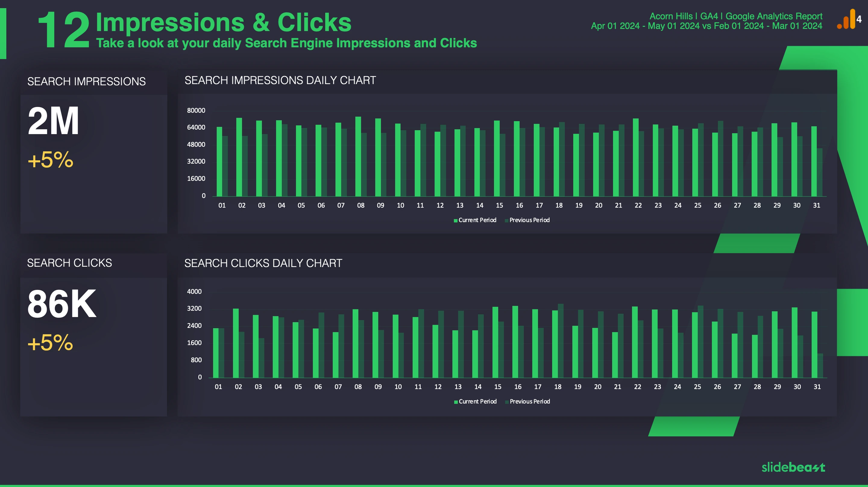
Task: Click the Google Analytics 4 logo icon
Action: tap(849, 19)
